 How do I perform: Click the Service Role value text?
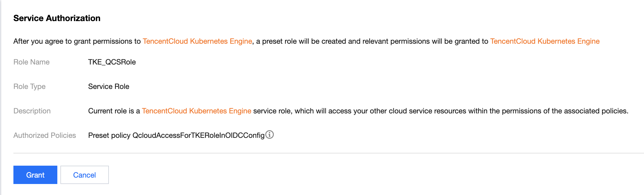(x=109, y=86)
